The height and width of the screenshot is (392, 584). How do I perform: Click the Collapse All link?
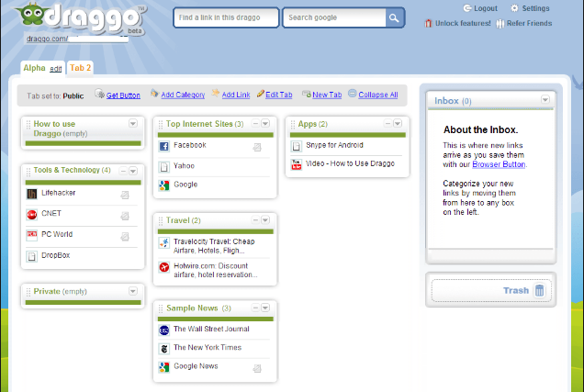(378, 95)
